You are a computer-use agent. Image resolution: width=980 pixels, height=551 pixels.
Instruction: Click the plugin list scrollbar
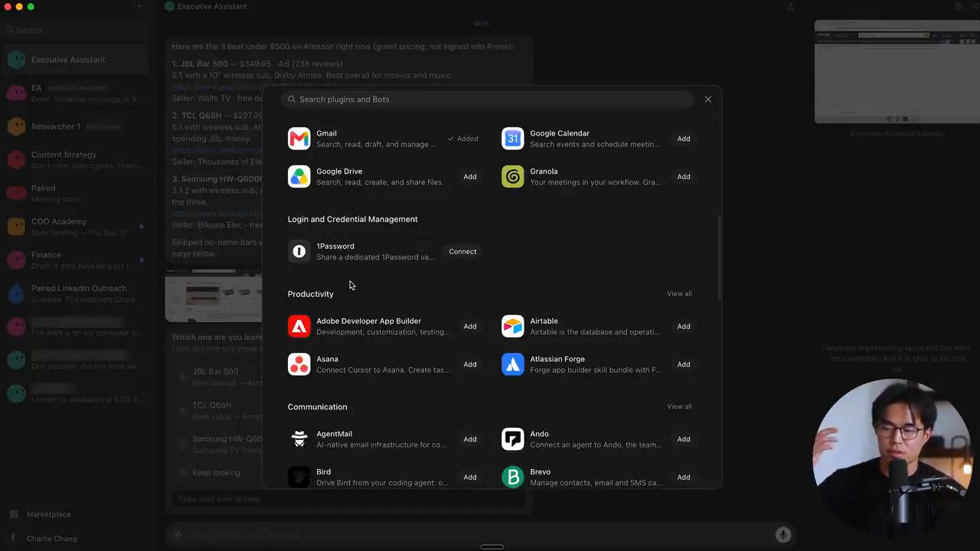pos(719,258)
